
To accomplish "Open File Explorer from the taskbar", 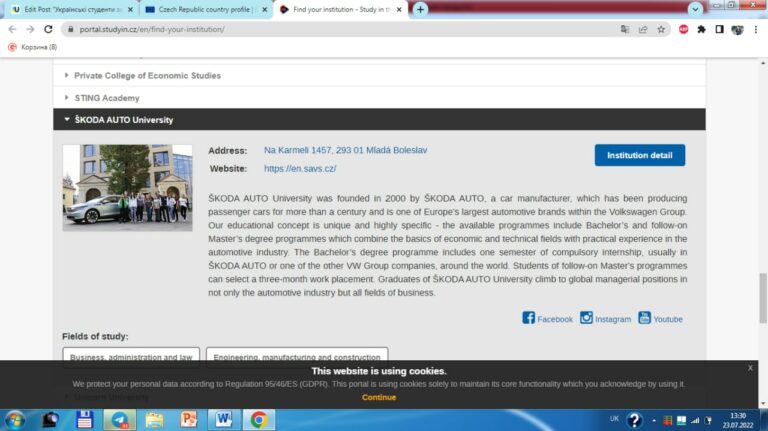I will [154, 420].
